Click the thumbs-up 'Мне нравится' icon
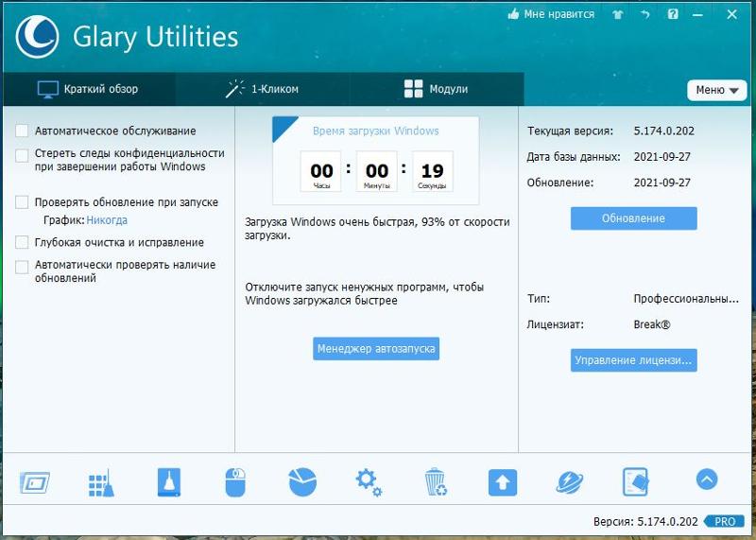 pyautogui.click(x=513, y=14)
